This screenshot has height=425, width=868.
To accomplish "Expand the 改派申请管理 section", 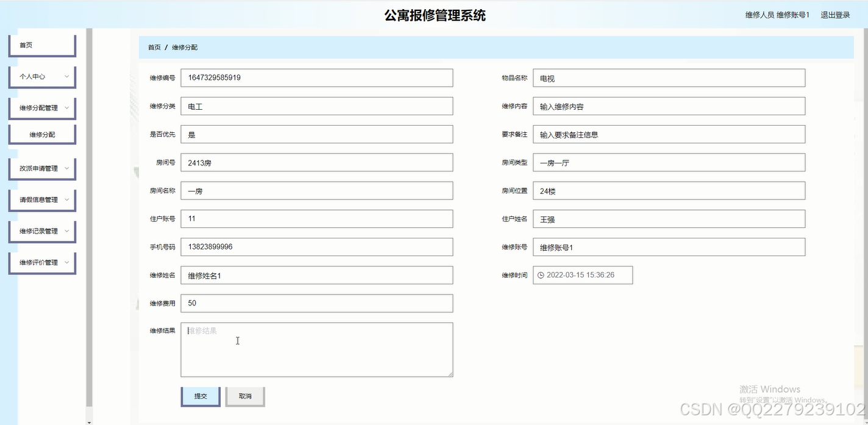I will [41, 168].
